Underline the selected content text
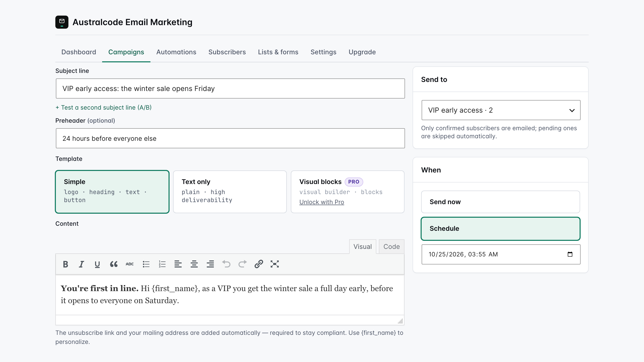The image size is (644, 362). pyautogui.click(x=97, y=264)
